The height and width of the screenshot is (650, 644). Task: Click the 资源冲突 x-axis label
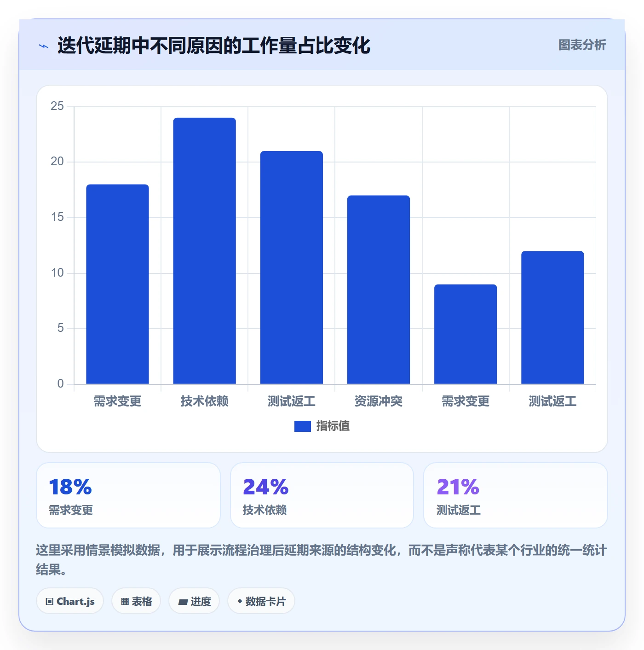(379, 401)
